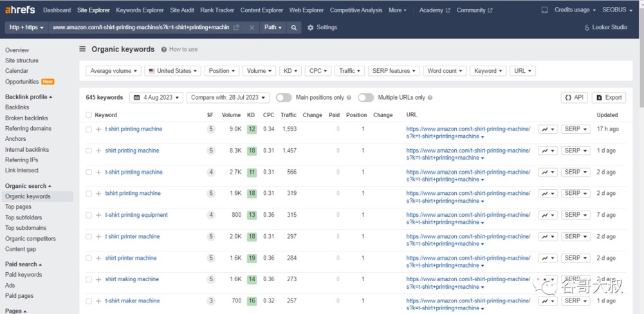The width and height of the screenshot is (644, 314).
Task: Check the box for tshirt printing machine
Action: (89, 194)
